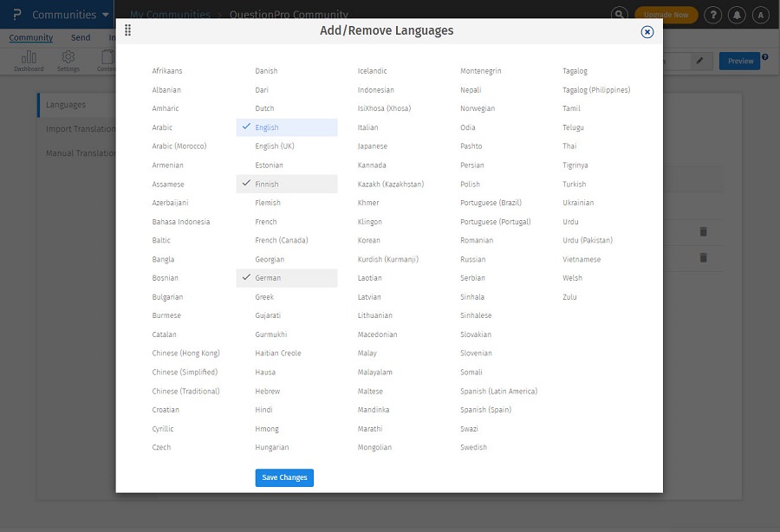Click the Save Changes button
This screenshot has height=532, width=780.
coord(284,477)
